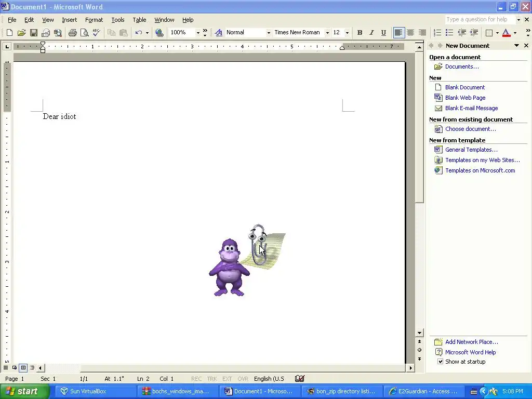Open General Templates link
532x399 pixels.
[x=471, y=150]
